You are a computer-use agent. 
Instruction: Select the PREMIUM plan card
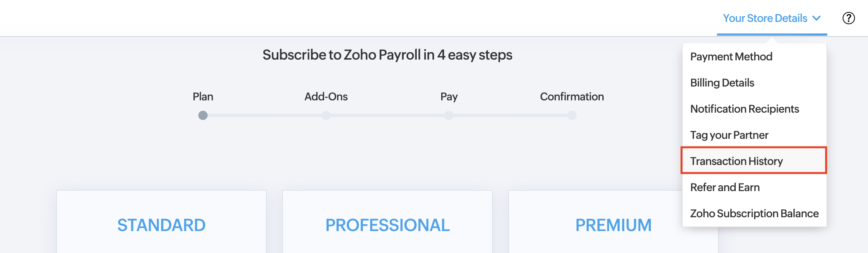tap(613, 225)
